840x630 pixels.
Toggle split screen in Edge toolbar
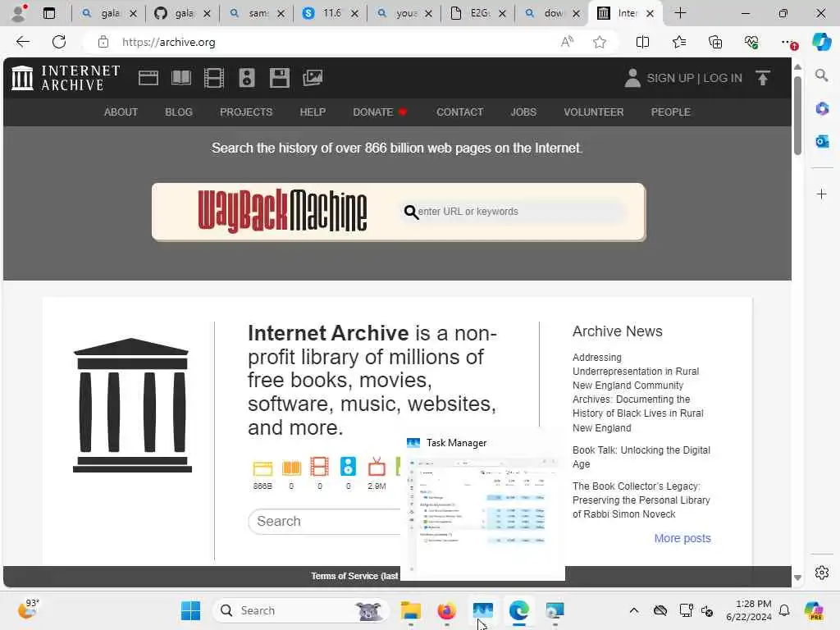pos(642,43)
